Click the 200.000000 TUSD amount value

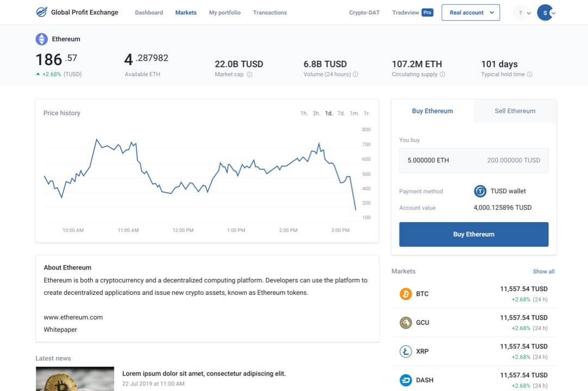coord(514,160)
